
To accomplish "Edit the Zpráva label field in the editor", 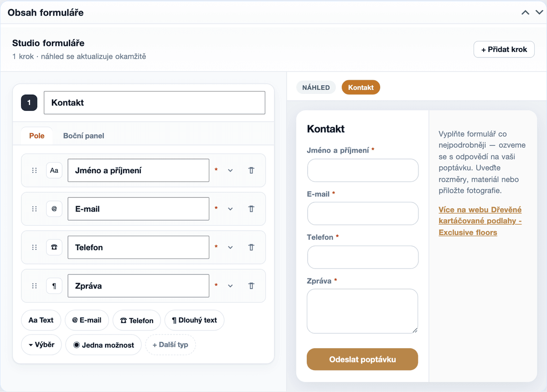I will tap(139, 286).
